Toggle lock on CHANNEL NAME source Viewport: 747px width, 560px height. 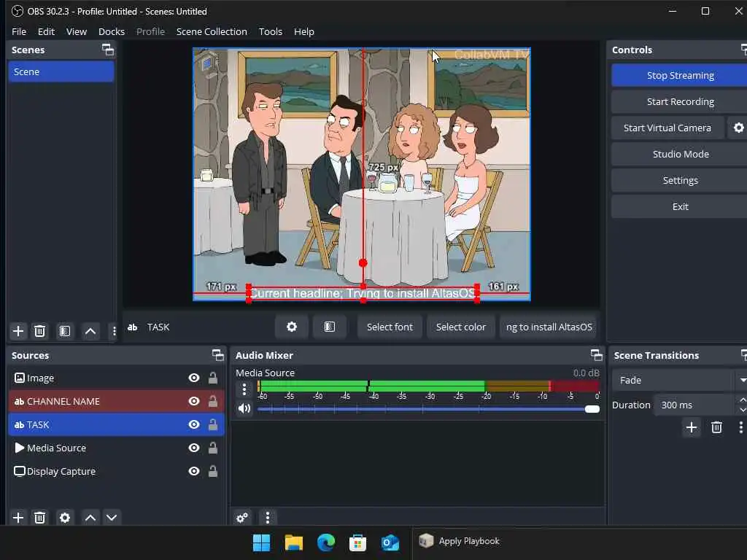pyautogui.click(x=213, y=401)
